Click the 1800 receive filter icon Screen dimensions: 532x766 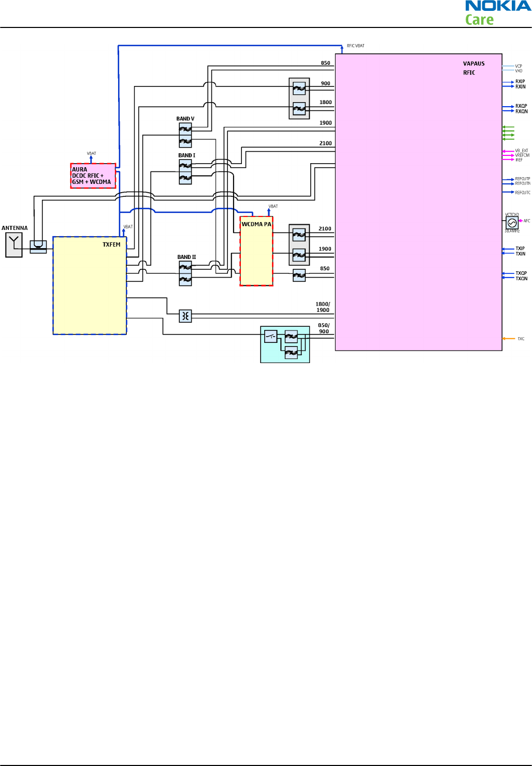[x=299, y=109]
